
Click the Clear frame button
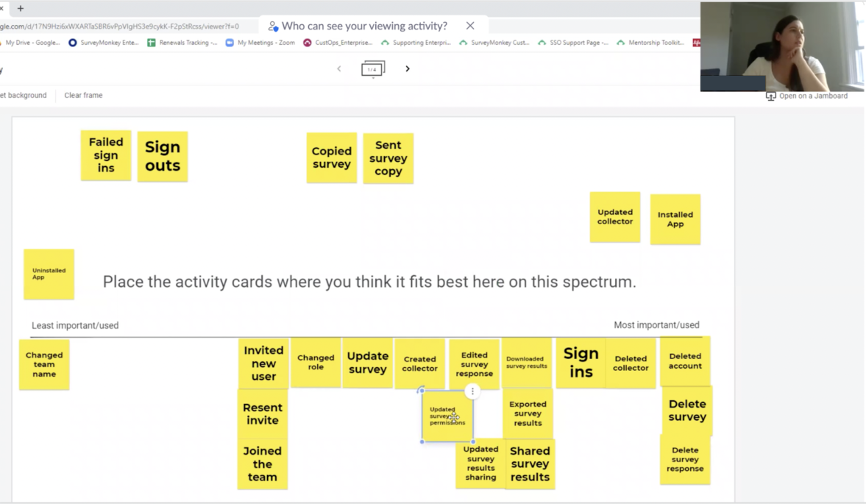[x=83, y=96]
